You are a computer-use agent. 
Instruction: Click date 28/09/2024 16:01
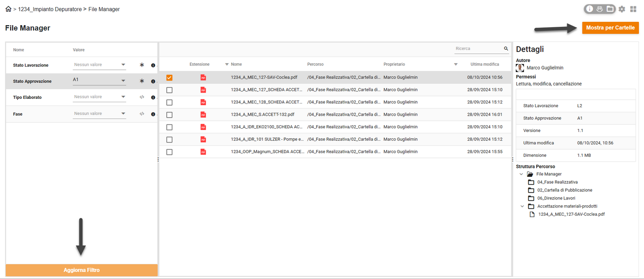click(485, 114)
